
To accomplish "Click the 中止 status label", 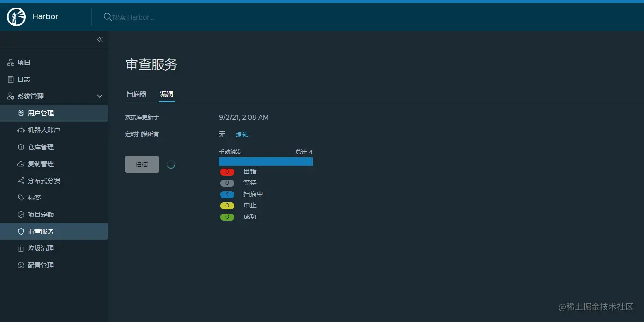I will tap(250, 205).
